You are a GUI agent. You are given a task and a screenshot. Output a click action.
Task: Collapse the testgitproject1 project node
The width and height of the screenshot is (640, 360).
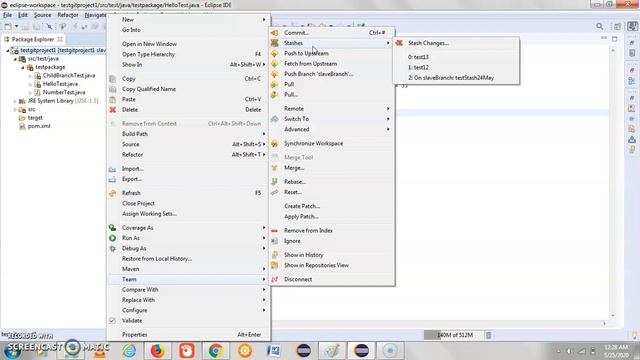[x=8, y=50]
